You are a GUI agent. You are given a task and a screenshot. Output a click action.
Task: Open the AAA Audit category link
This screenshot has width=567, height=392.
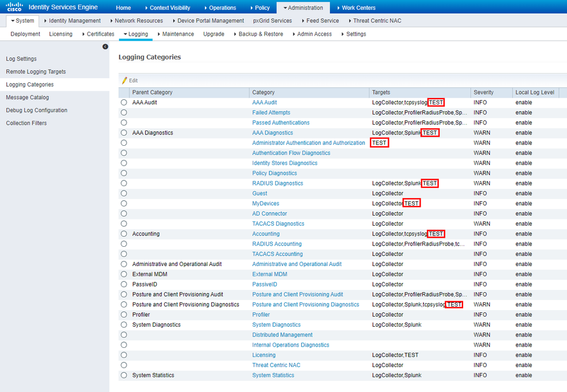click(264, 103)
